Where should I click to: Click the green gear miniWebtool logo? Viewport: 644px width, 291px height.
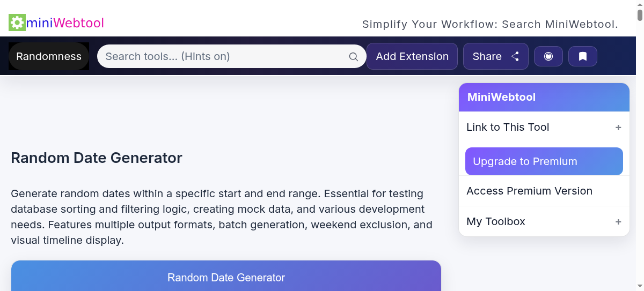pyautogui.click(x=17, y=23)
